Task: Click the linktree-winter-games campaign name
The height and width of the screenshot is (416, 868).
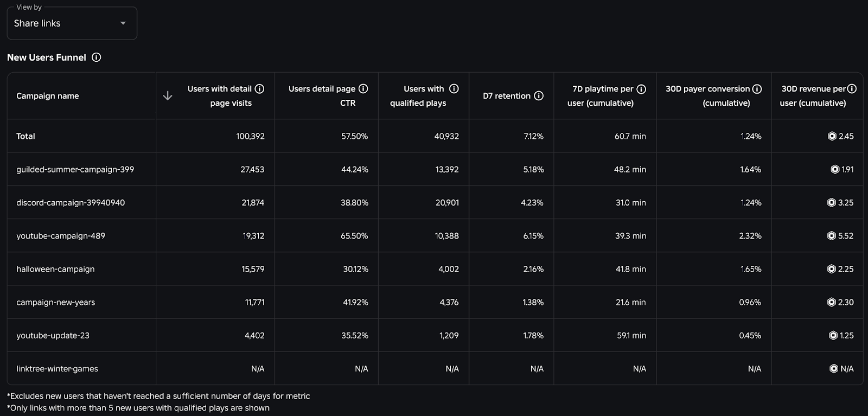Action: (57, 369)
